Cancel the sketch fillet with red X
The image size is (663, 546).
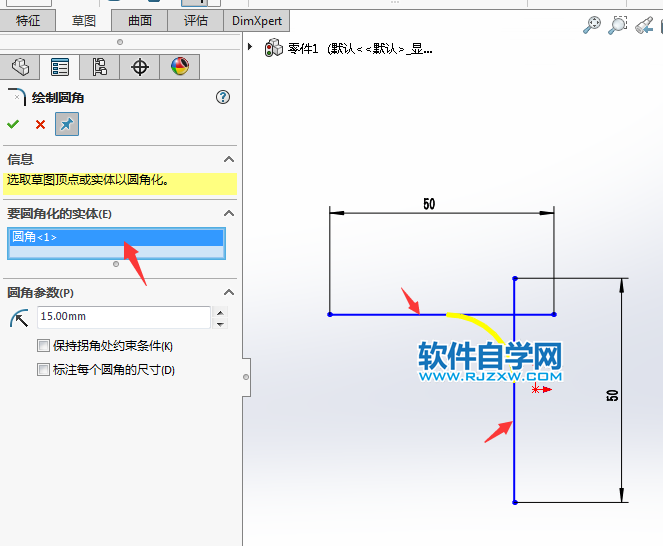[40, 124]
